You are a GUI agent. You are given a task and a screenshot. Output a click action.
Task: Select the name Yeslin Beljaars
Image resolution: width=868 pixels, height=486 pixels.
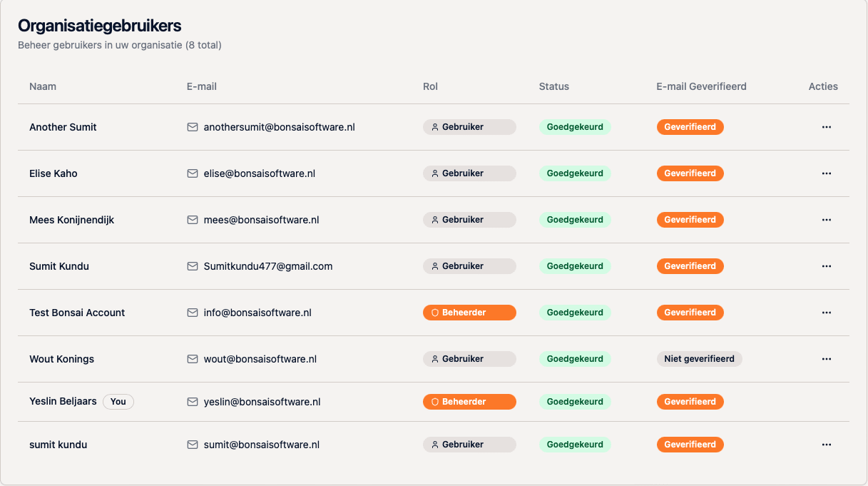tap(63, 402)
